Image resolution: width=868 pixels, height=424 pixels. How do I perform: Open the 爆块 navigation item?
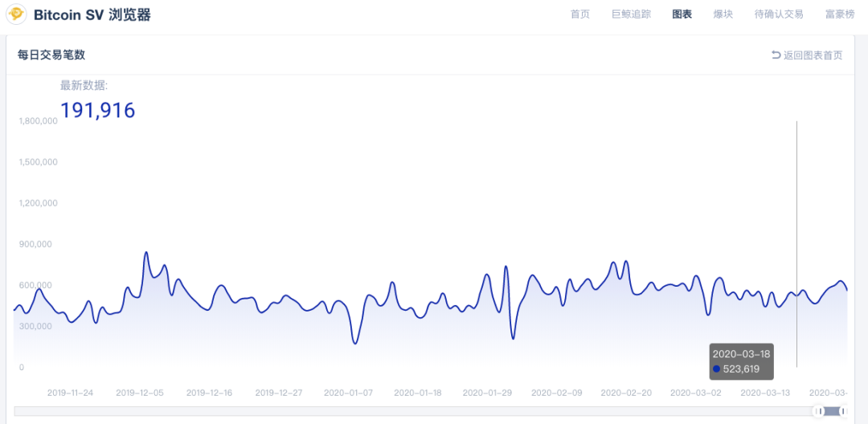point(723,14)
